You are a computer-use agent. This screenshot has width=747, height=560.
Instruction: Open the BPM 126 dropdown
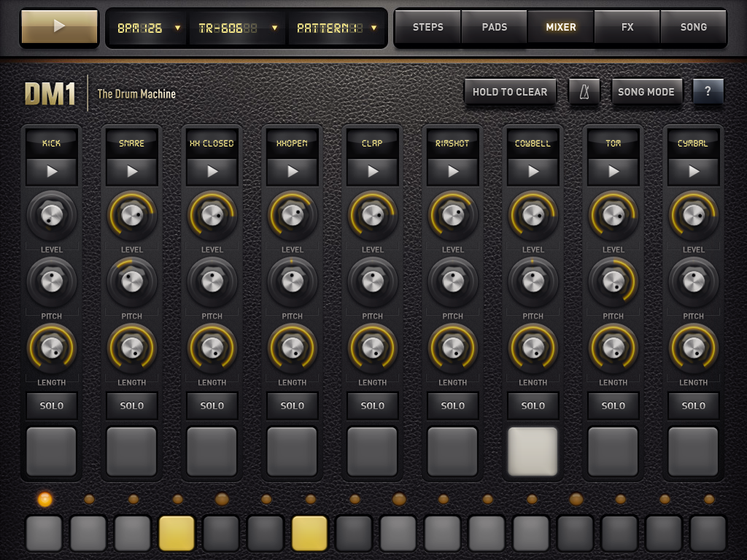click(149, 28)
